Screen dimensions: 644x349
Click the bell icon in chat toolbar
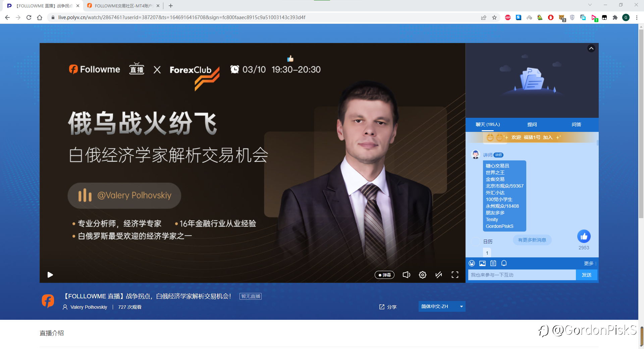(504, 263)
